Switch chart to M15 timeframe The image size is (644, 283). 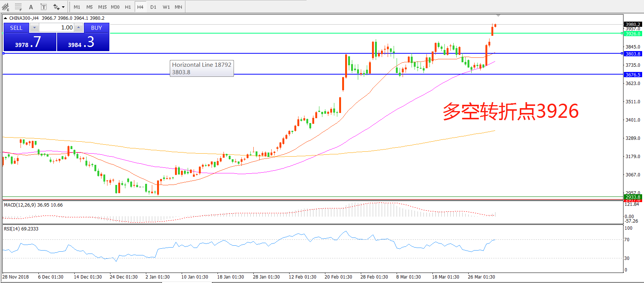click(102, 7)
